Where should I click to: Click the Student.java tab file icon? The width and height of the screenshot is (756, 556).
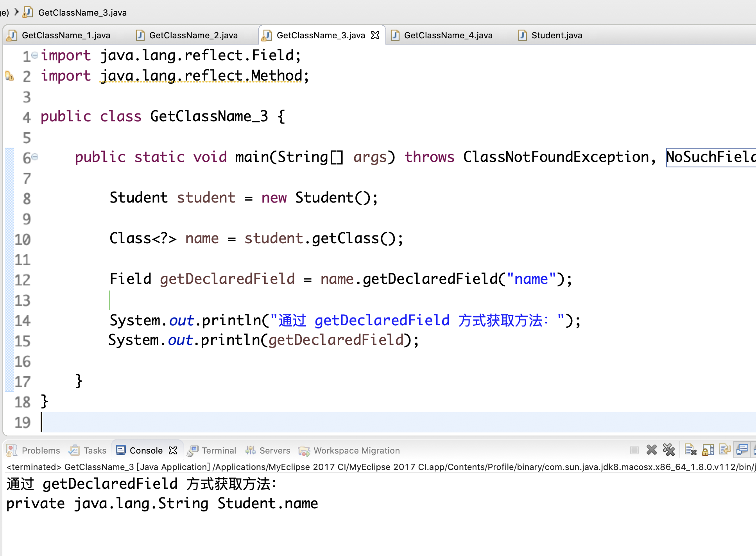coord(522,35)
